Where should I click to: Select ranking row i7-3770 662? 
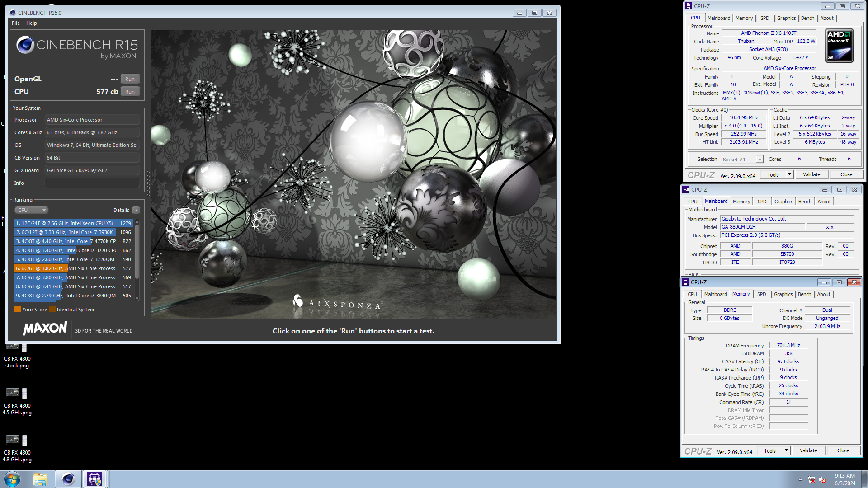(x=74, y=250)
